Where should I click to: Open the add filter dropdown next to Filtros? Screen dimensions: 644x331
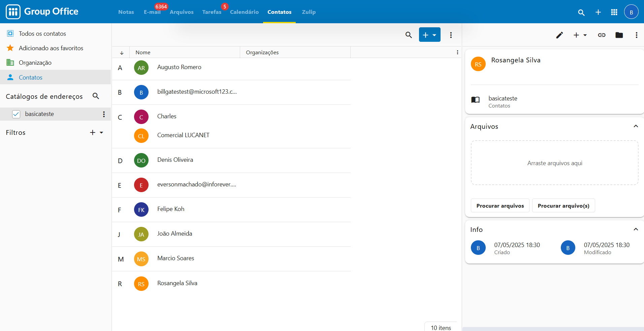click(x=96, y=132)
